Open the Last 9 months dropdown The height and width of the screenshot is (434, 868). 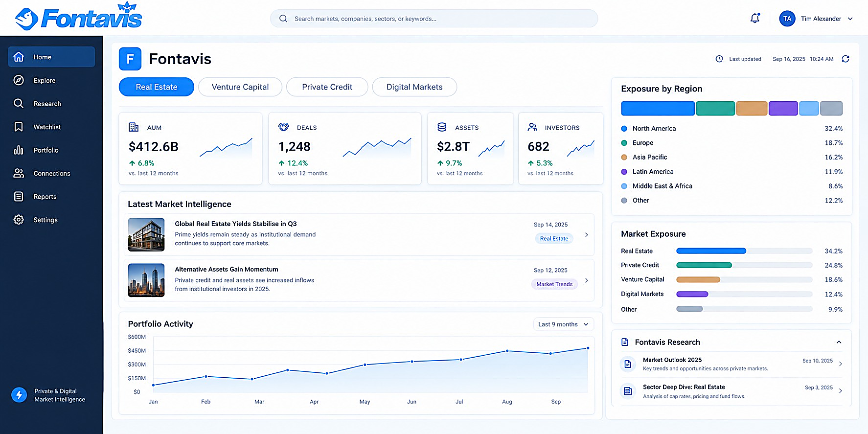pyautogui.click(x=564, y=324)
